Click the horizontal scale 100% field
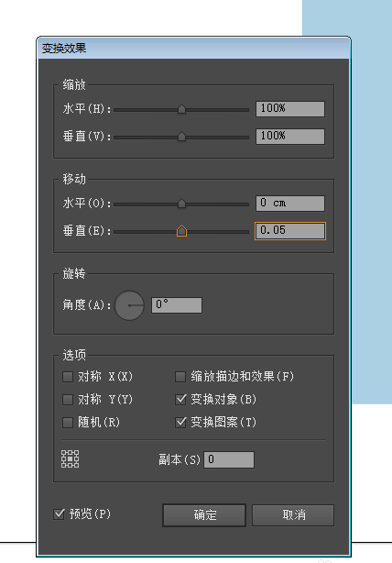The height and width of the screenshot is (563, 392). coord(290,109)
